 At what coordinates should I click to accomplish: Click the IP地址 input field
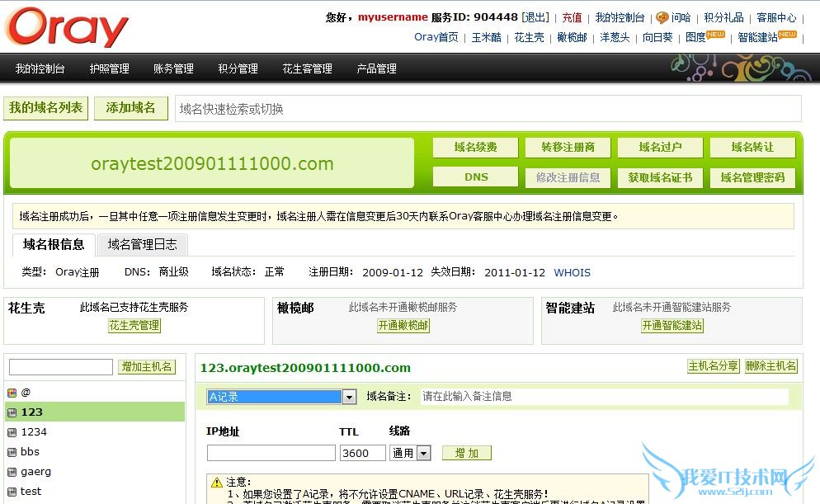[x=271, y=453]
